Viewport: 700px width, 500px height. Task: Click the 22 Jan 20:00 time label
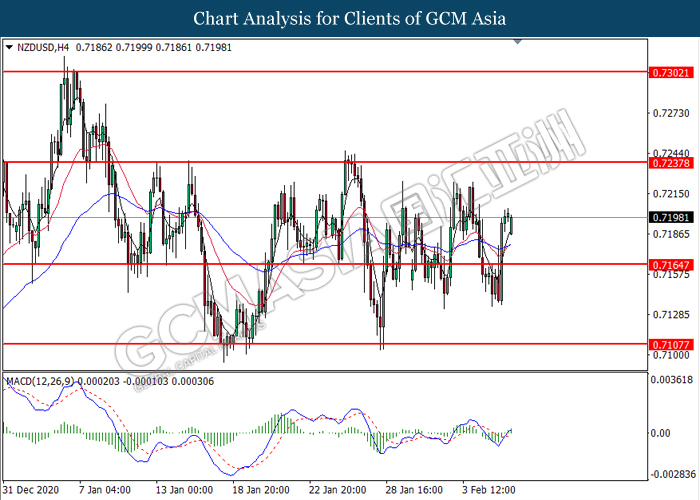click(339, 491)
